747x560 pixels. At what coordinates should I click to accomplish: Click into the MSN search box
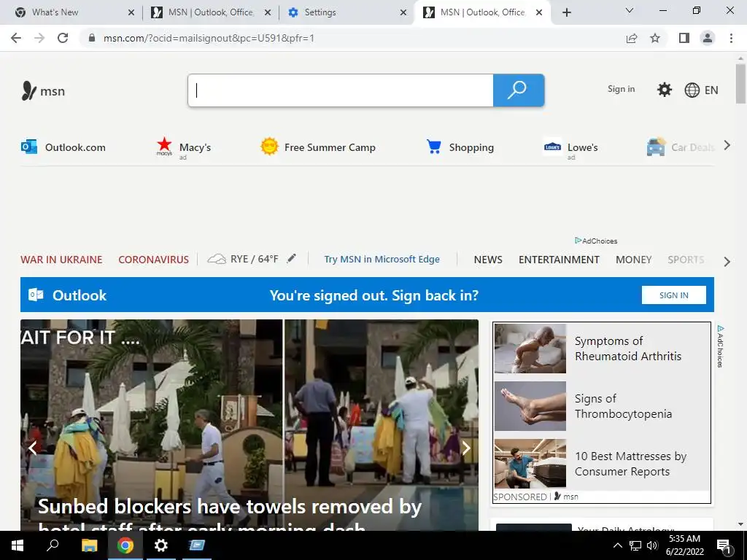(341, 90)
